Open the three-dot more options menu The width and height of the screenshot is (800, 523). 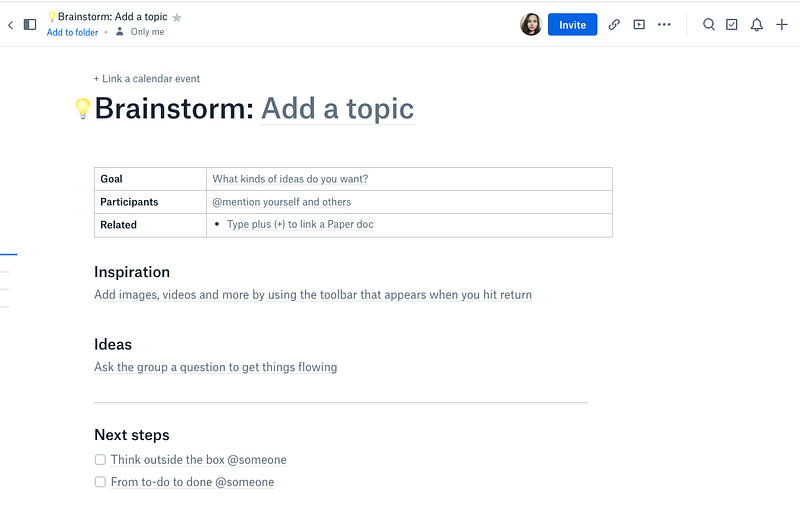pyautogui.click(x=664, y=24)
